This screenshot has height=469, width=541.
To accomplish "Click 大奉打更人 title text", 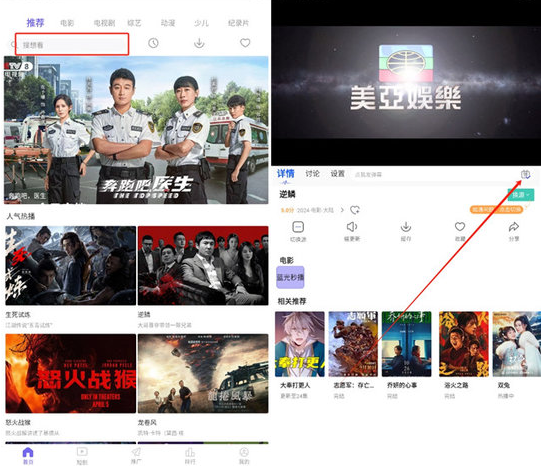I will (x=295, y=385).
